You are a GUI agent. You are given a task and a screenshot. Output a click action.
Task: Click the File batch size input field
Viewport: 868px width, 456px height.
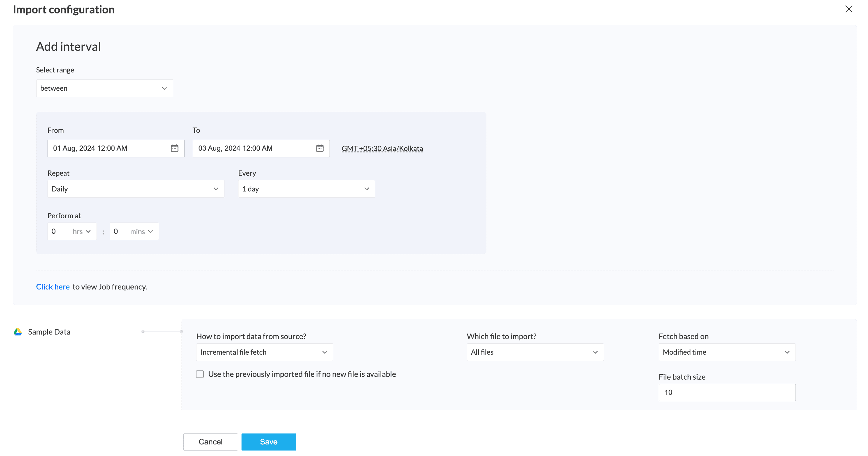[727, 392]
